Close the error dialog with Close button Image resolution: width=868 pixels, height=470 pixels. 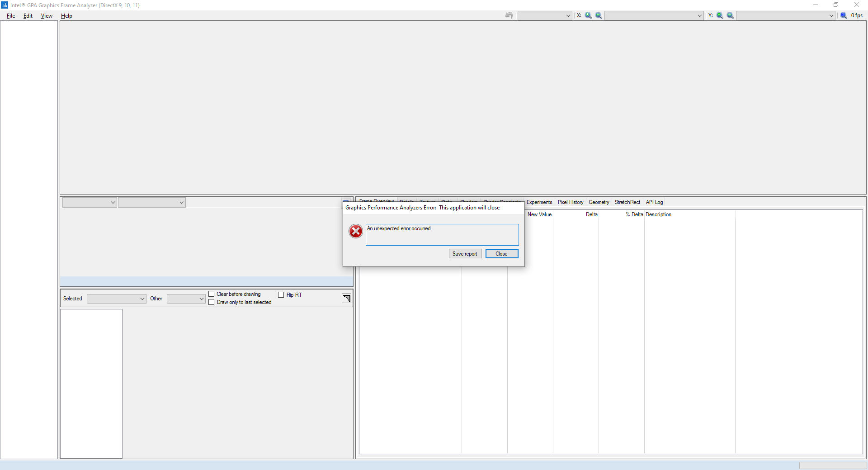501,253
